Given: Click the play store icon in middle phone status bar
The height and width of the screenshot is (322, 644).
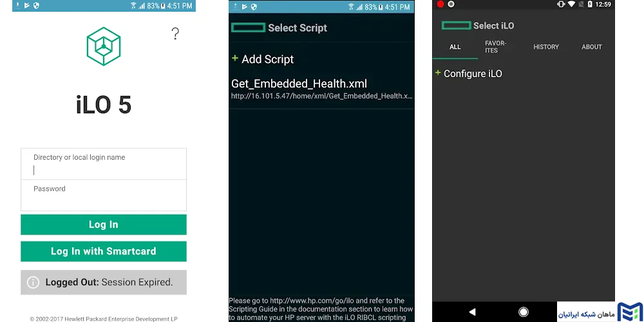Looking at the screenshot, I should [x=245, y=6].
